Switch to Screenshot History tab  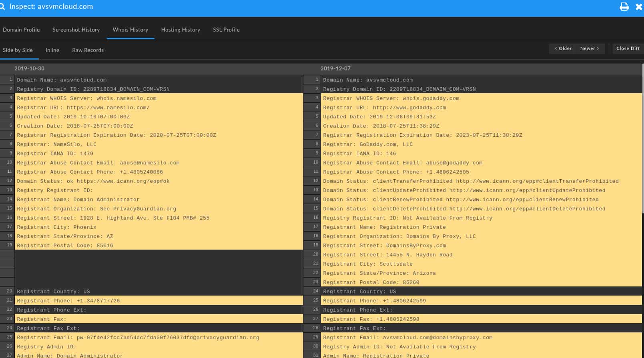(x=76, y=30)
